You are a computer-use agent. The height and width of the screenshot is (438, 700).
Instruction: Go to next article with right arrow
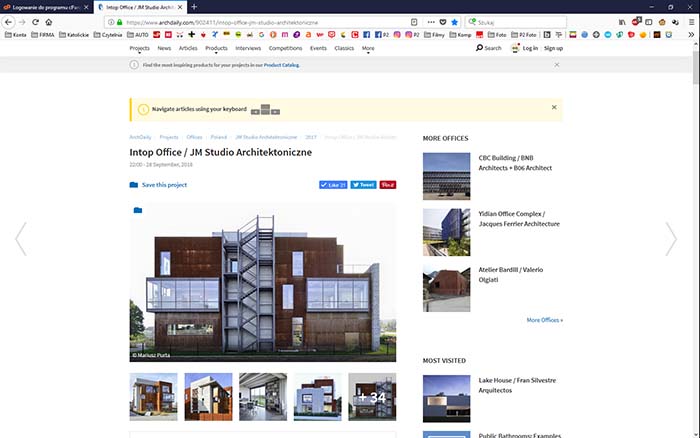671,239
